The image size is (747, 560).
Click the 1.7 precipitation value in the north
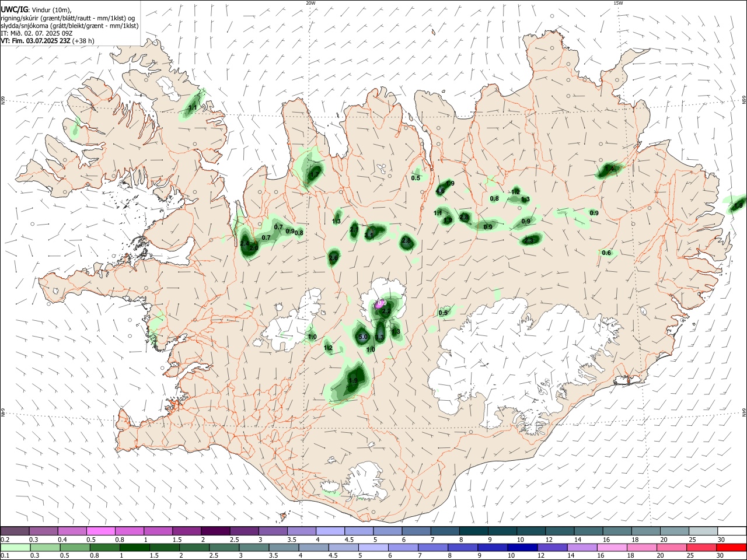click(x=315, y=174)
